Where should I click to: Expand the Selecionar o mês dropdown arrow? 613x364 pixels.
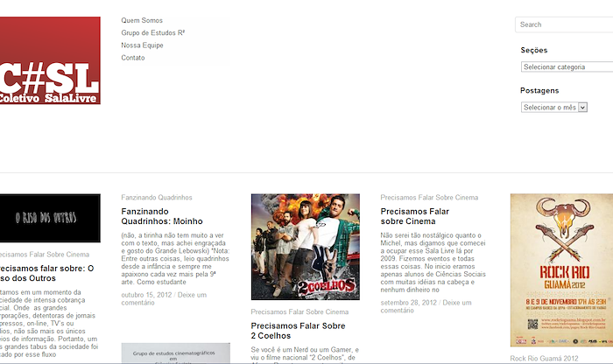pos(582,107)
